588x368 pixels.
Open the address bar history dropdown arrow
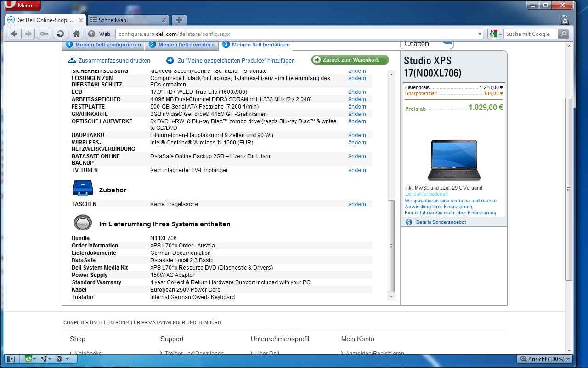(x=480, y=34)
